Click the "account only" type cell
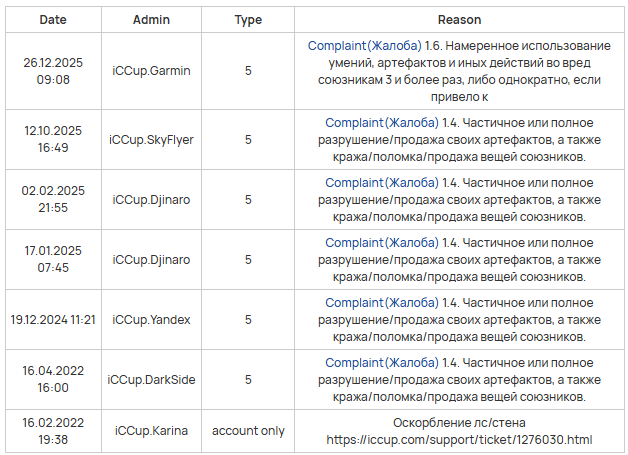This screenshot has height=455, width=628. [x=248, y=431]
